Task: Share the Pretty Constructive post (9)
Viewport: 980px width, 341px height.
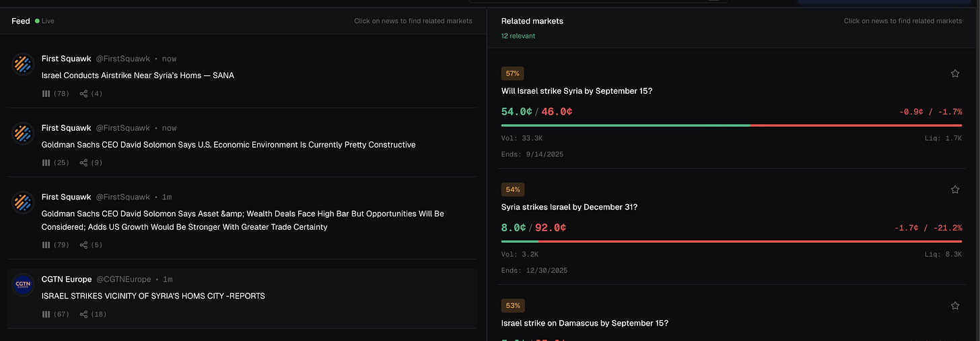Action: (x=92, y=162)
